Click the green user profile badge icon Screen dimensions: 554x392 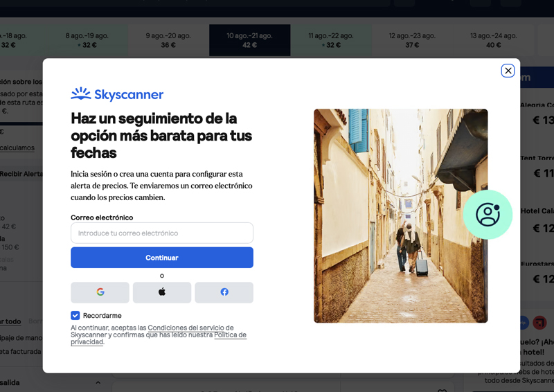point(488,215)
